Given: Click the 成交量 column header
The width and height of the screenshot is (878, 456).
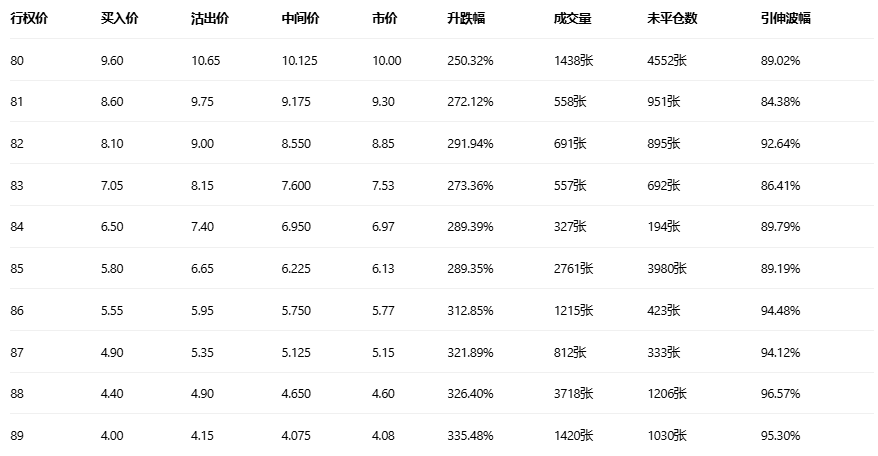Looking at the screenshot, I should pyautogui.click(x=571, y=19).
